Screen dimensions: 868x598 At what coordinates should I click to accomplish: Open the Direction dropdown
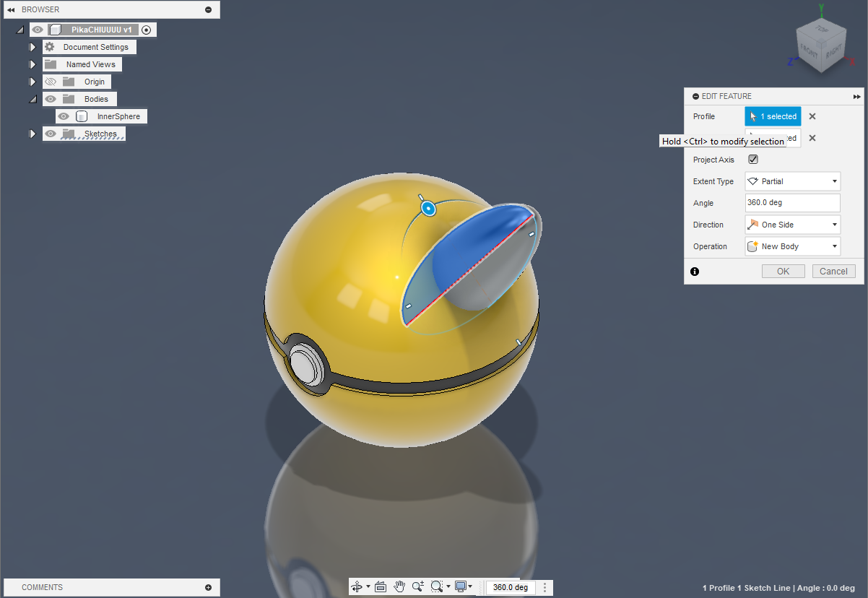[x=793, y=225]
